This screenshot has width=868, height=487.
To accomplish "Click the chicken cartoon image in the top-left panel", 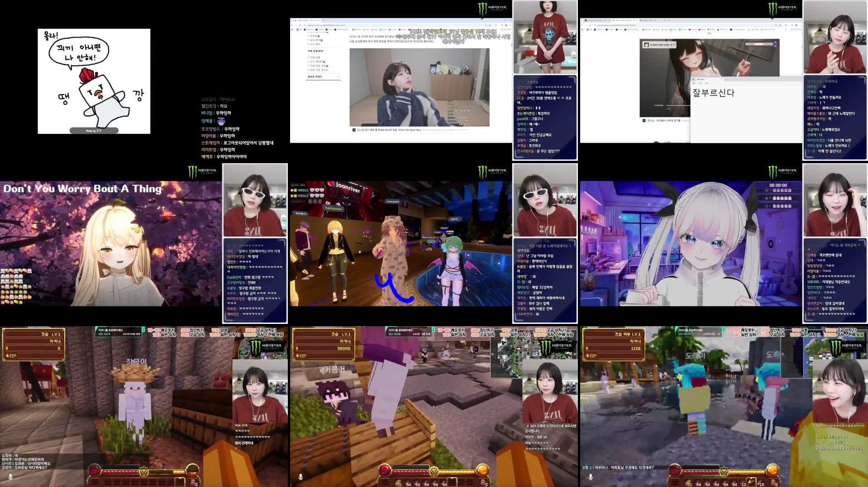I will click(x=94, y=81).
